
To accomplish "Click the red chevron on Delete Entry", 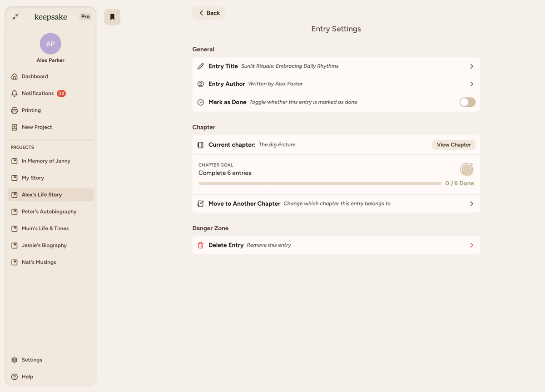I will coord(471,245).
